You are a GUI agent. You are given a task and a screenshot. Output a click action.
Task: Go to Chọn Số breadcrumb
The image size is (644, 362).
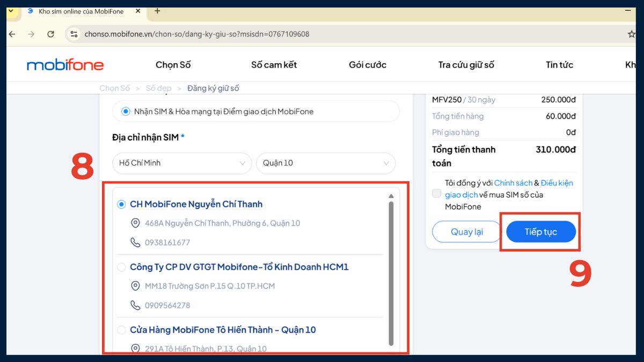pos(115,88)
